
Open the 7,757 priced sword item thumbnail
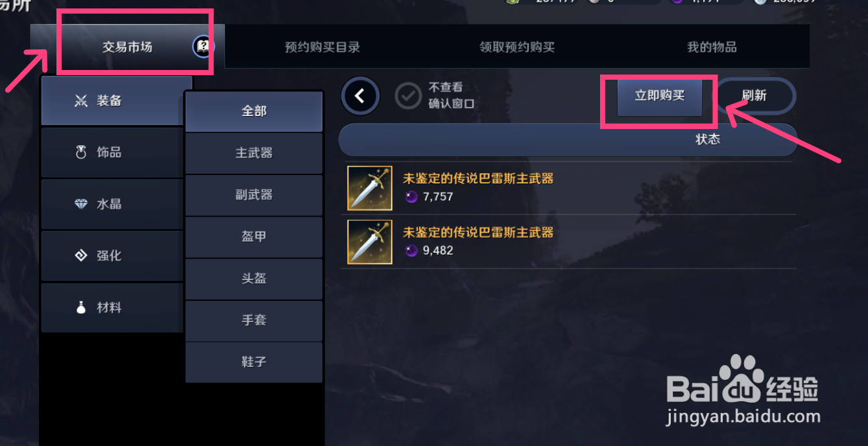click(x=370, y=188)
